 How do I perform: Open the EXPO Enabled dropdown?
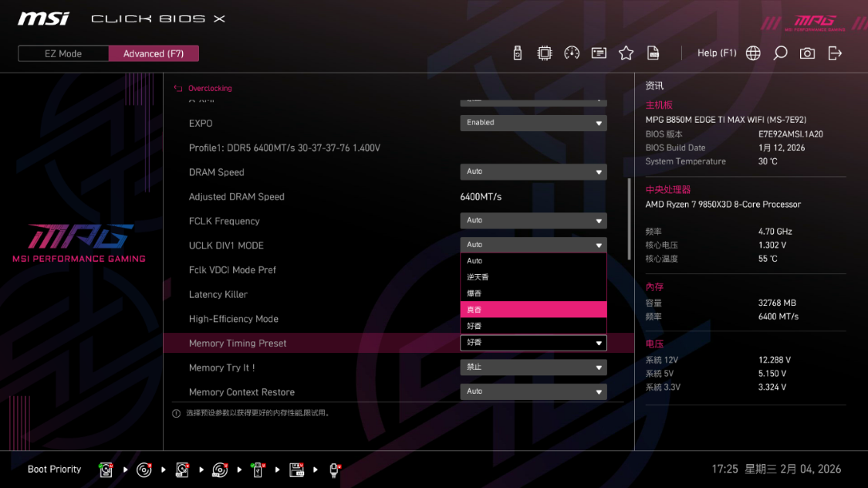[x=533, y=123]
